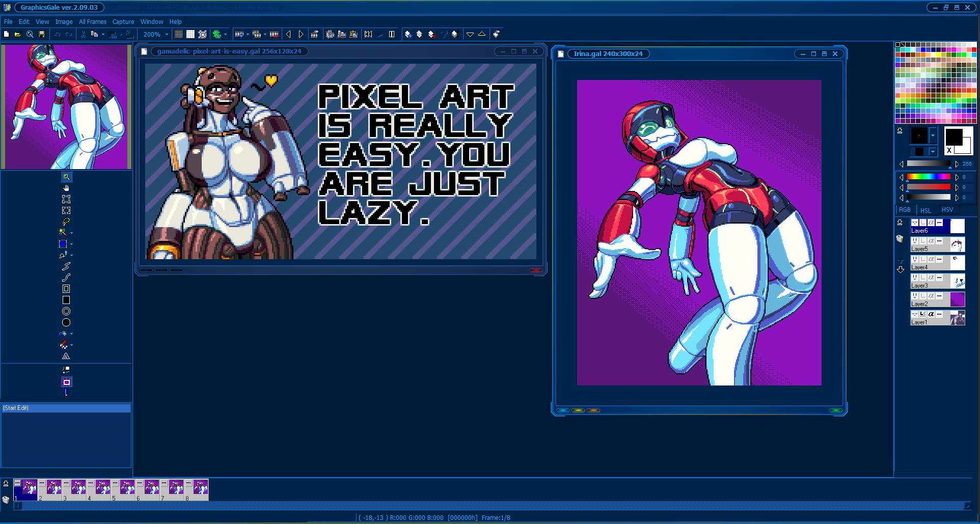
Task: Open Layer3 properties ellipsis button
Action: point(939,278)
